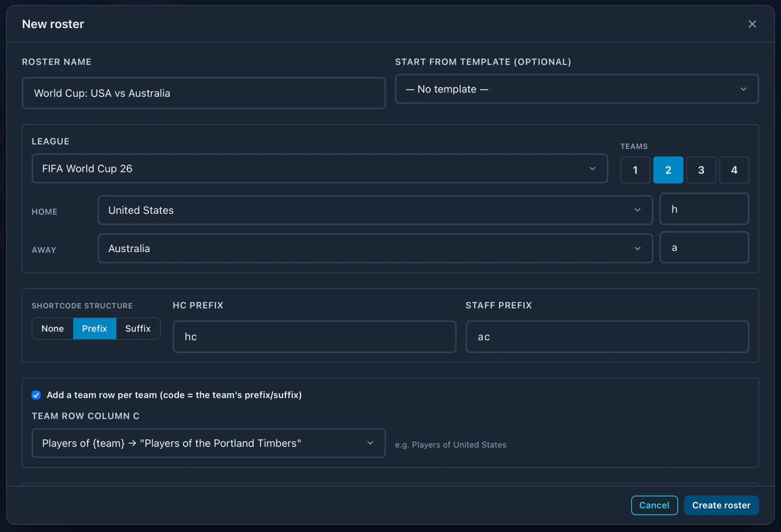
Task: Open the Start from template dropdown
Action: pos(577,89)
